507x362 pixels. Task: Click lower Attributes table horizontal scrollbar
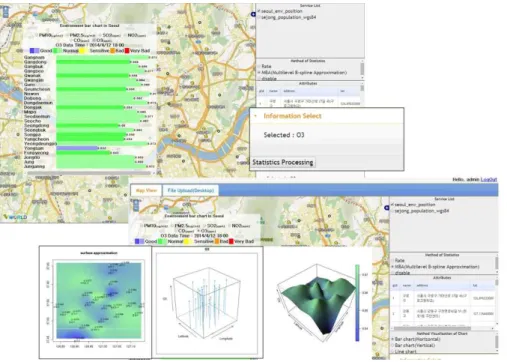tap(432, 329)
